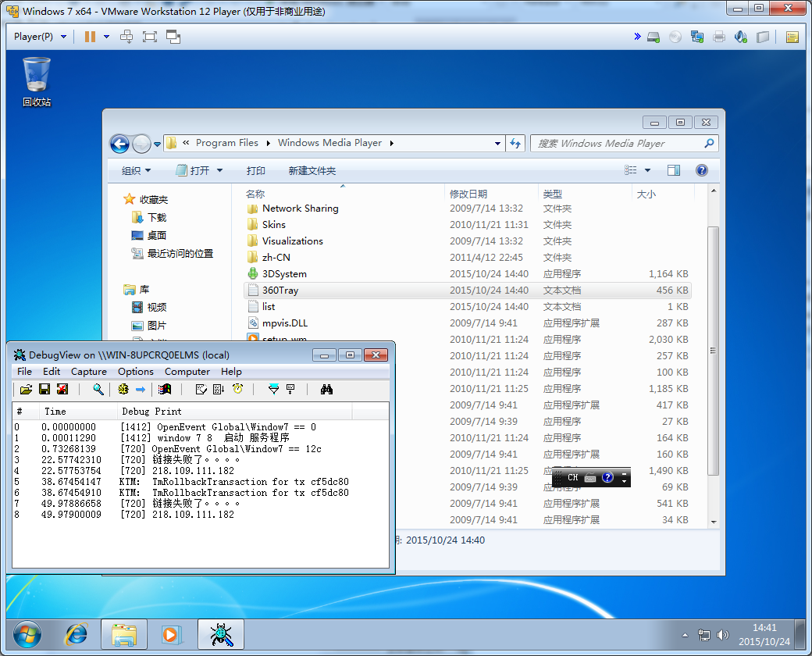
Task: Click the Send Ctrl+Alt+Del icon in VMware toolbar
Action: point(126,37)
